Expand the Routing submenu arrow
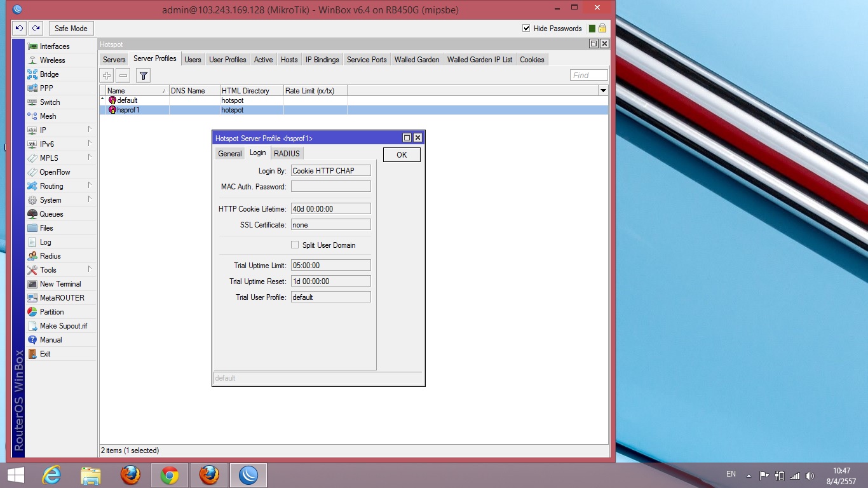Viewport: 868px width, 488px height. [90, 186]
